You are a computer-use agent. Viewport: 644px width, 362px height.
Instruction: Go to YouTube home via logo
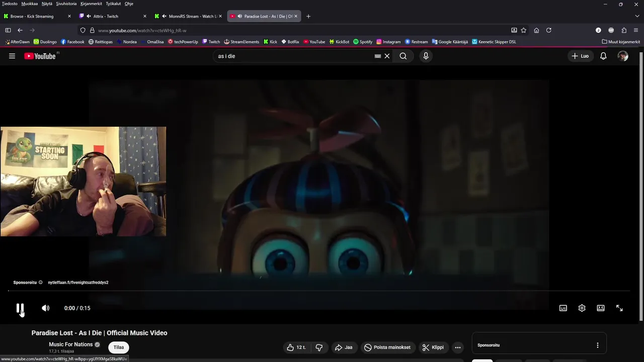click(40, 56)
